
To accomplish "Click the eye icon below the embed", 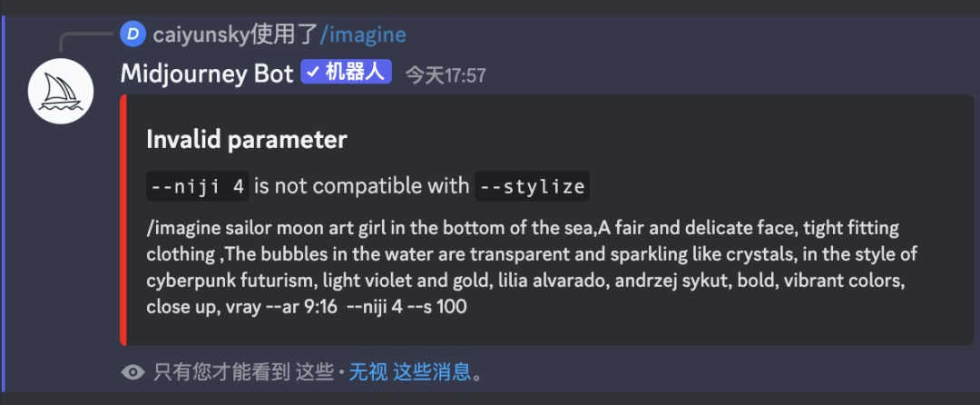I will (133, 372).
